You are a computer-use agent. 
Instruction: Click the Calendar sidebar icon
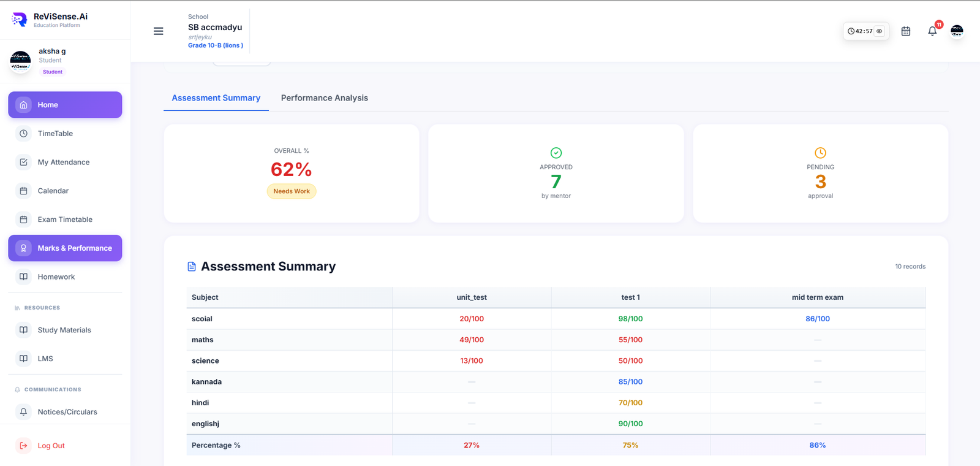click(x=23, y=191)
